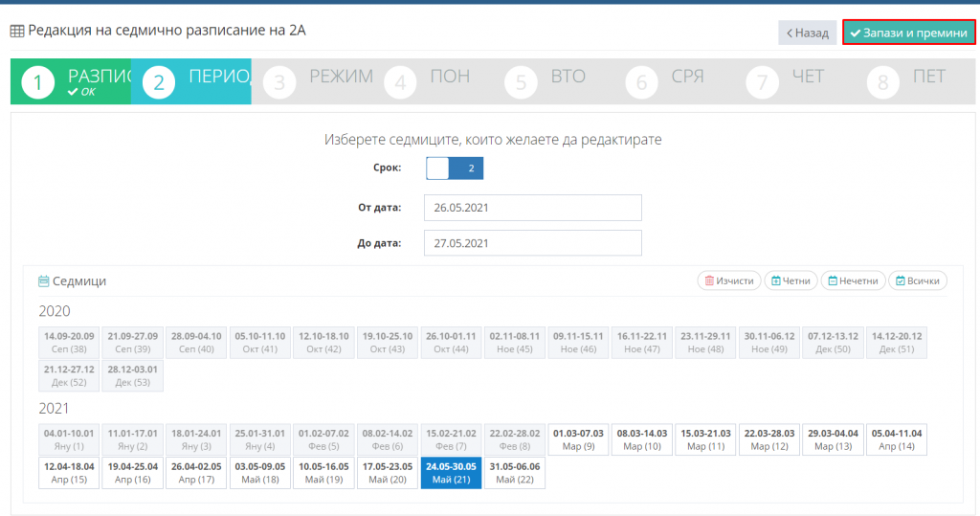Select even weeks with Четни button
980x516 pixels.
click(x=791, y=280)
